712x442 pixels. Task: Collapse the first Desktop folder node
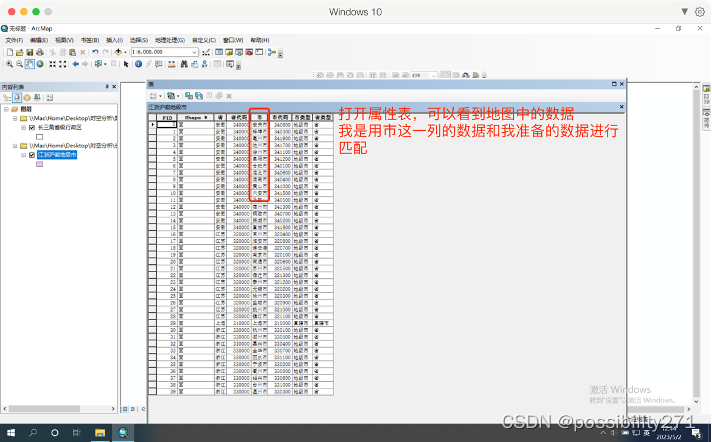coord(15,118)
